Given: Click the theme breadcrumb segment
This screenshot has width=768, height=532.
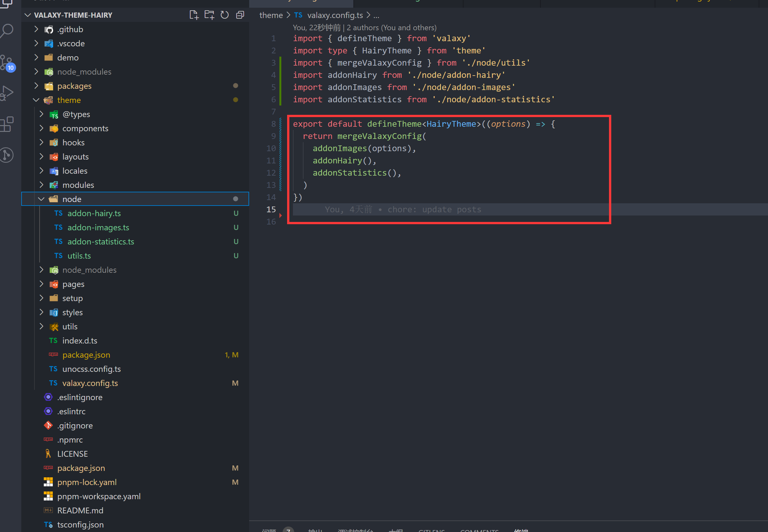Looking at the screenshot, I should (x=271, y=15).
